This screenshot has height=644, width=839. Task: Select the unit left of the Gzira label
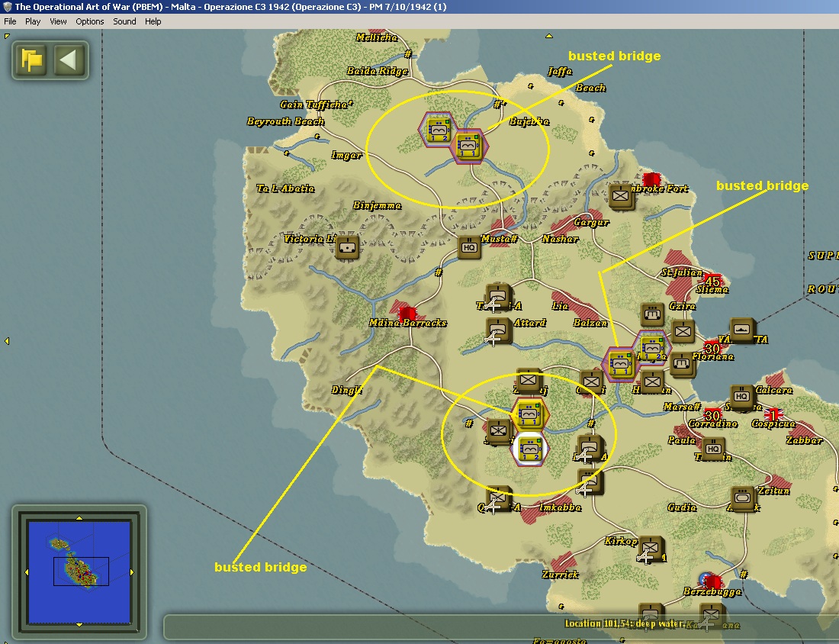pyautogui.click(x=652, y=314)
